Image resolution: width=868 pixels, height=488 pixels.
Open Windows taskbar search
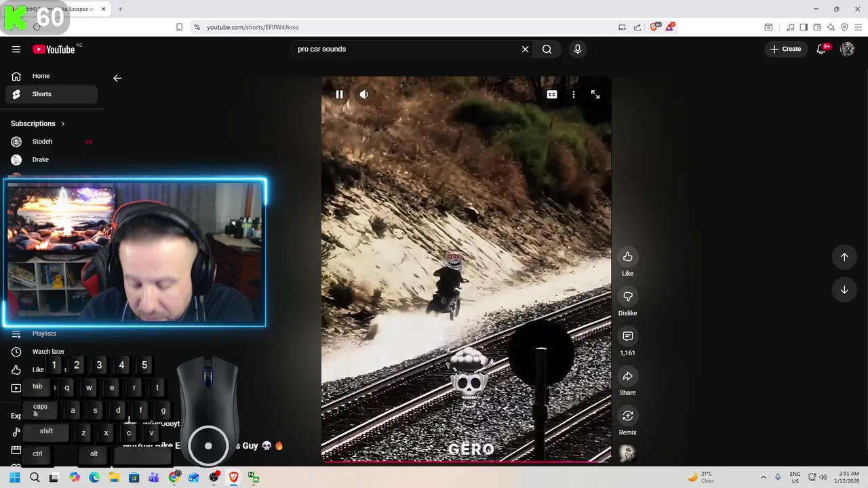click(35, 478)
